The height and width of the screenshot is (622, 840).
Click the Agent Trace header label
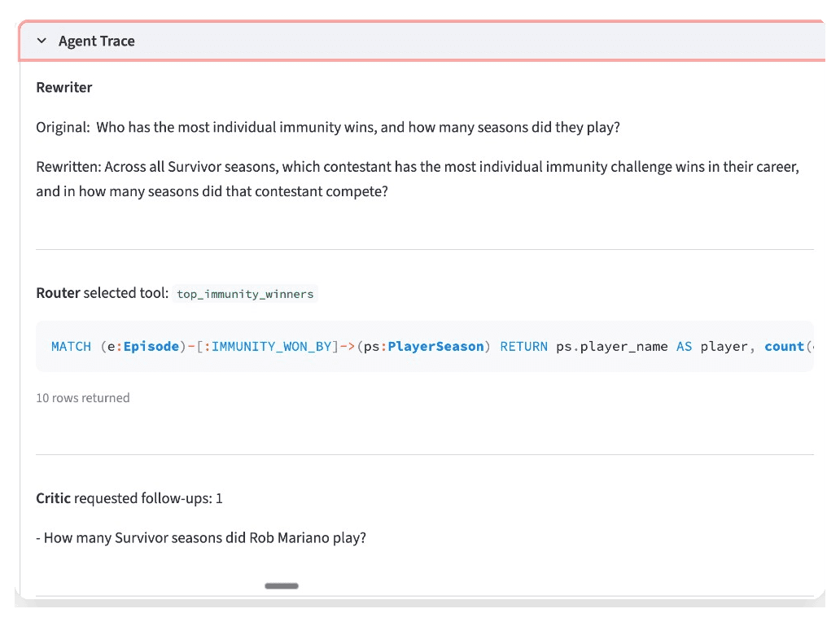pyautogui.click(x=96, y=41)
